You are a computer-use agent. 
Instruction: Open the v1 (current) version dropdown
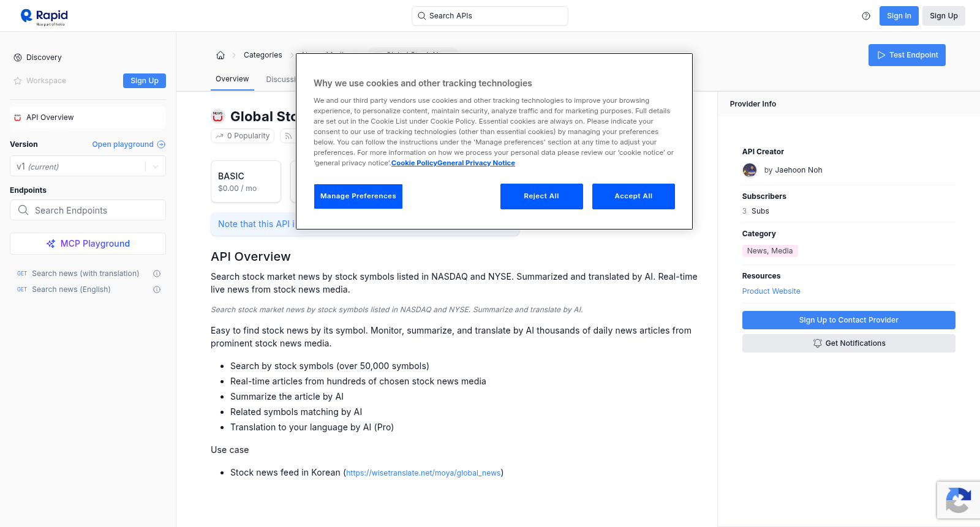[x=88, y=166]
